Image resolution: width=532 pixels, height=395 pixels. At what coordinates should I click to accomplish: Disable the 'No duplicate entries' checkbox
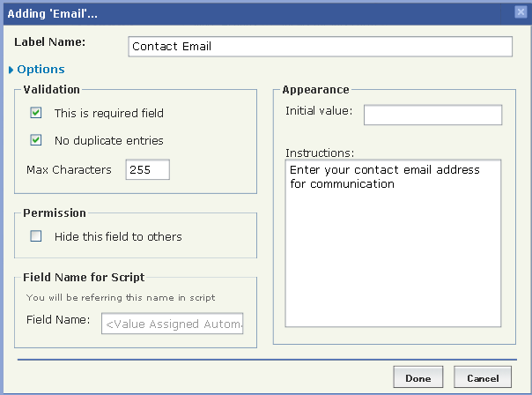pyautogui.click(x=36, y=140)
